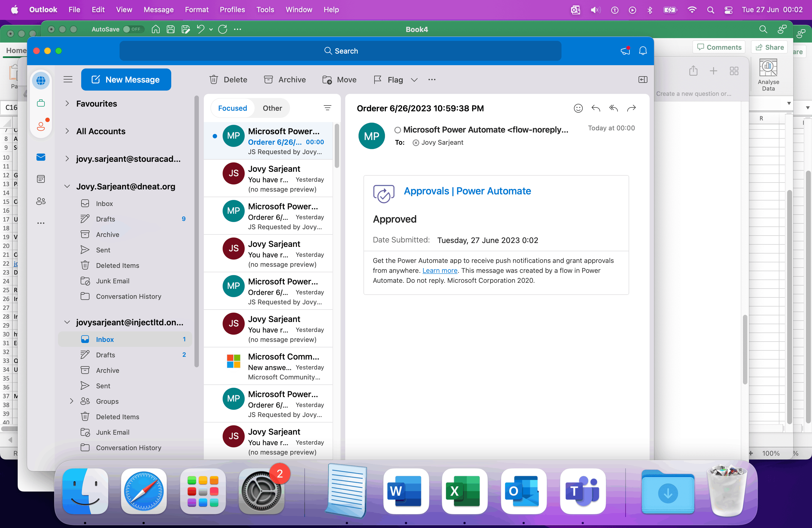
Task: Click the Archive toolbar button icon
Action: [268, 80]
